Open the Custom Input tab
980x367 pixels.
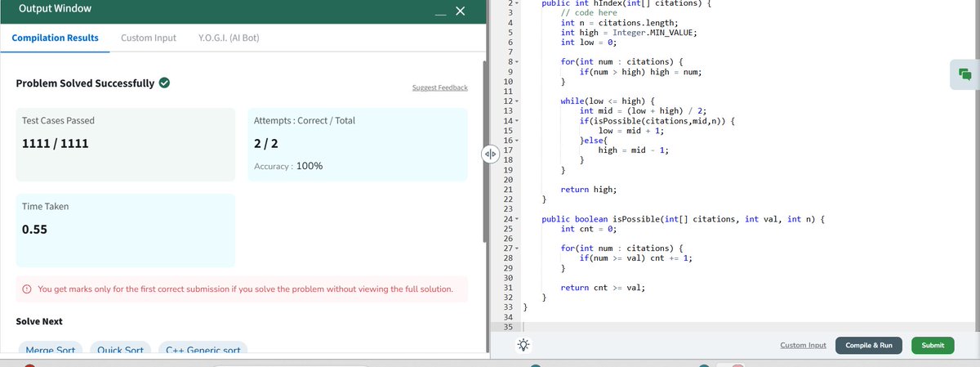click(149, 38)
